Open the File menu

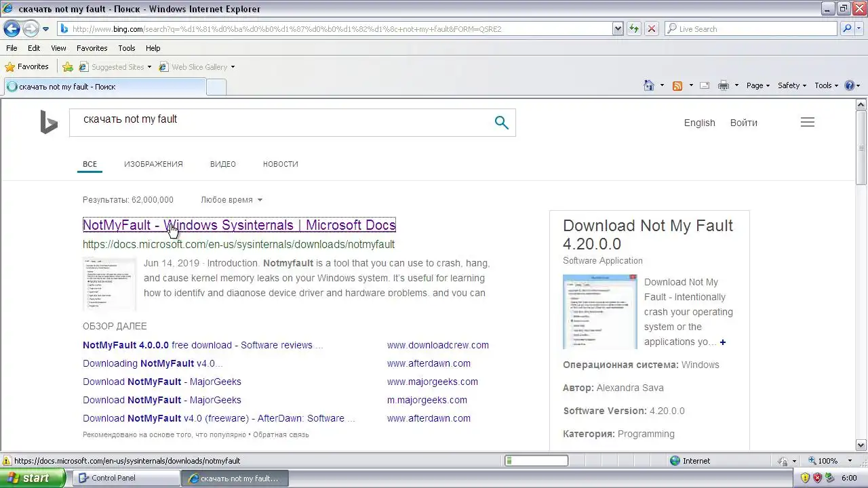pyautogui.click(x=12, y=48)
